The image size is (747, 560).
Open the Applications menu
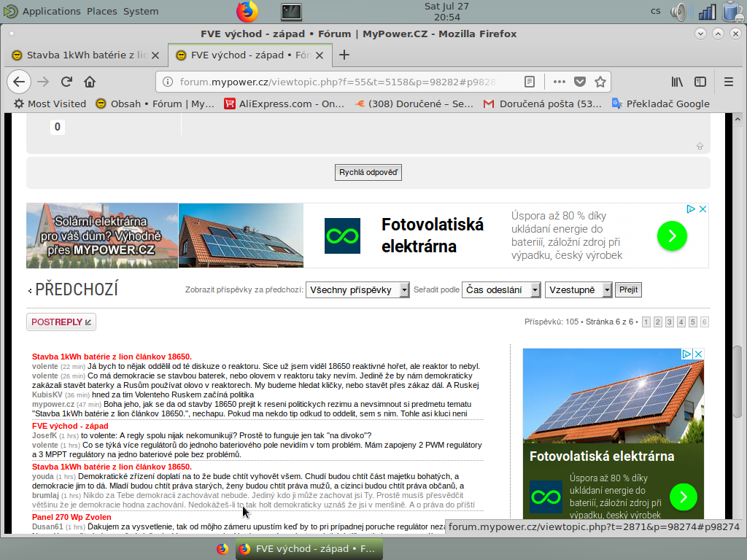pyautogui.click(x=52, y=12)
